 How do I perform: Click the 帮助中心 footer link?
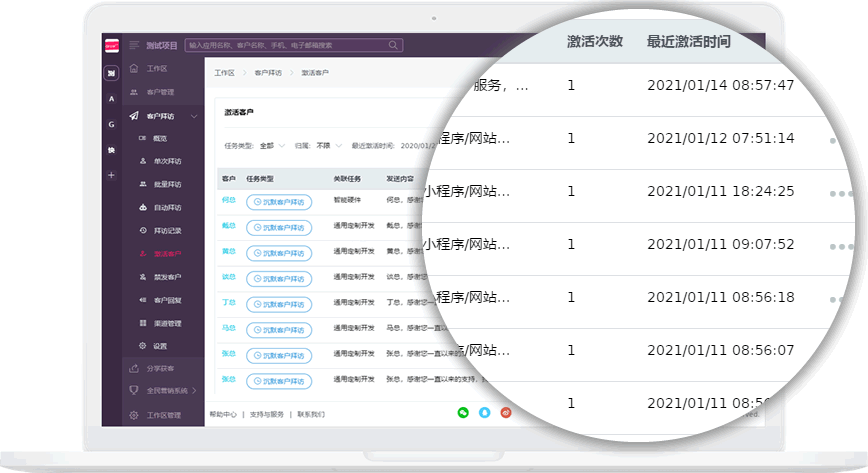coord(223,414)
